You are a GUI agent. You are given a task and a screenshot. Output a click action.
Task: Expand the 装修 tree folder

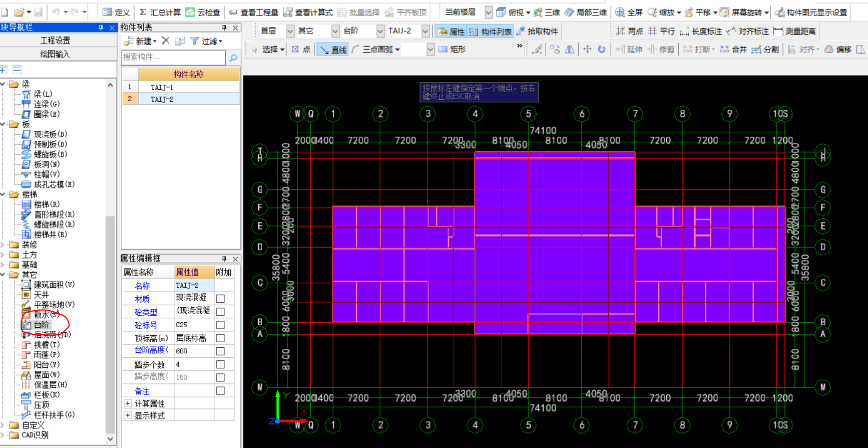[3, 245]
